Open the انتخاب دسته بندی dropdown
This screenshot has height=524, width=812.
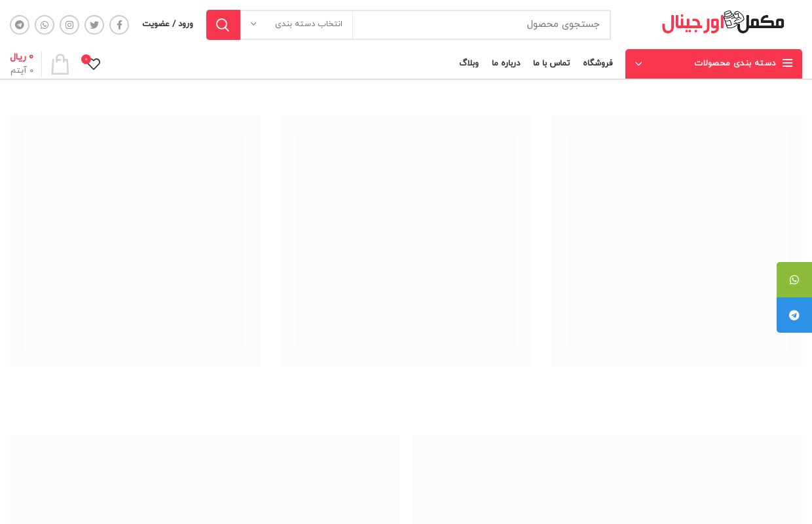coord(297,25)
